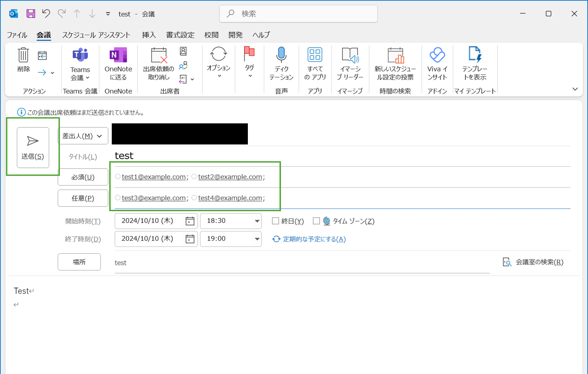Open the Insert (挿入) tab
This screenshot has width=588, height=374.
[x=149, y=35]
